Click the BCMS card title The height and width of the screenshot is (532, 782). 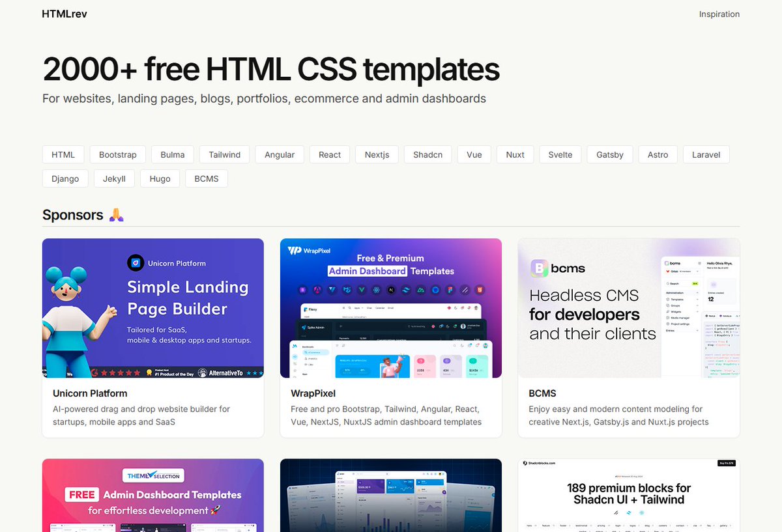point(542,393)
